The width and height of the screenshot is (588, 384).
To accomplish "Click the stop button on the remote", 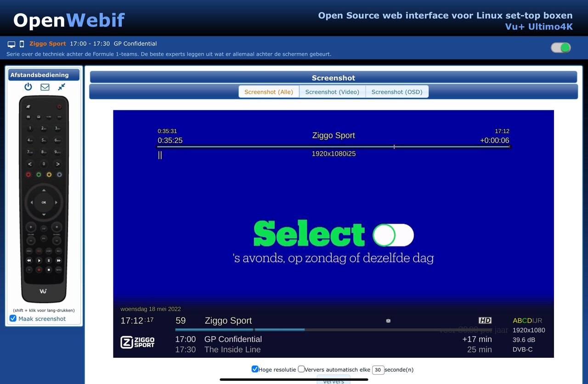I will pyautogui.click(x=49, y=270).
